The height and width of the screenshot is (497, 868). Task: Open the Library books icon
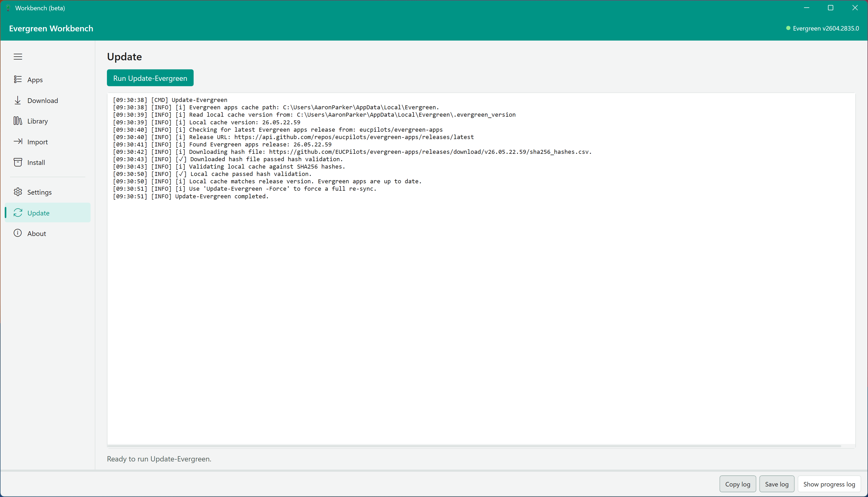click(x=18, y=121)
